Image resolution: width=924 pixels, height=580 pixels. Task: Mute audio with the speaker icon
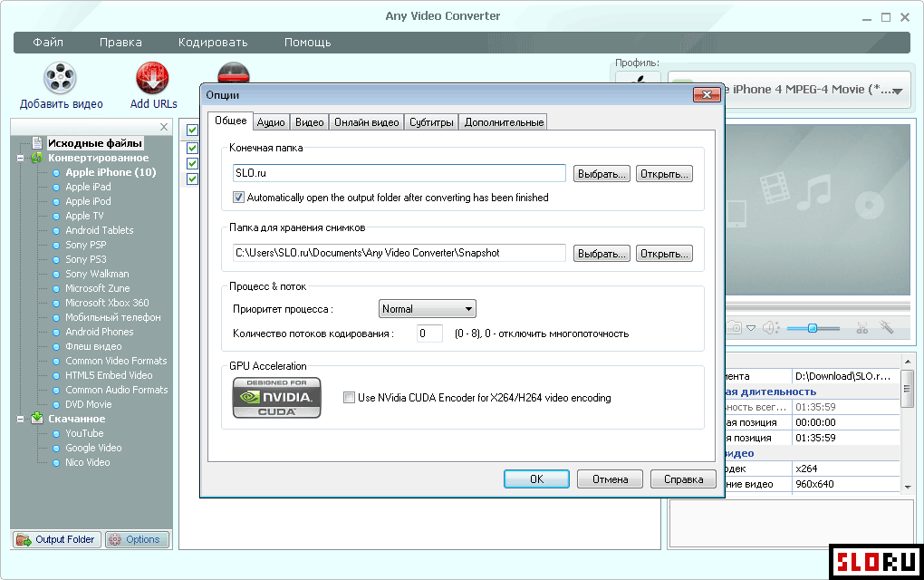point(770,327)
